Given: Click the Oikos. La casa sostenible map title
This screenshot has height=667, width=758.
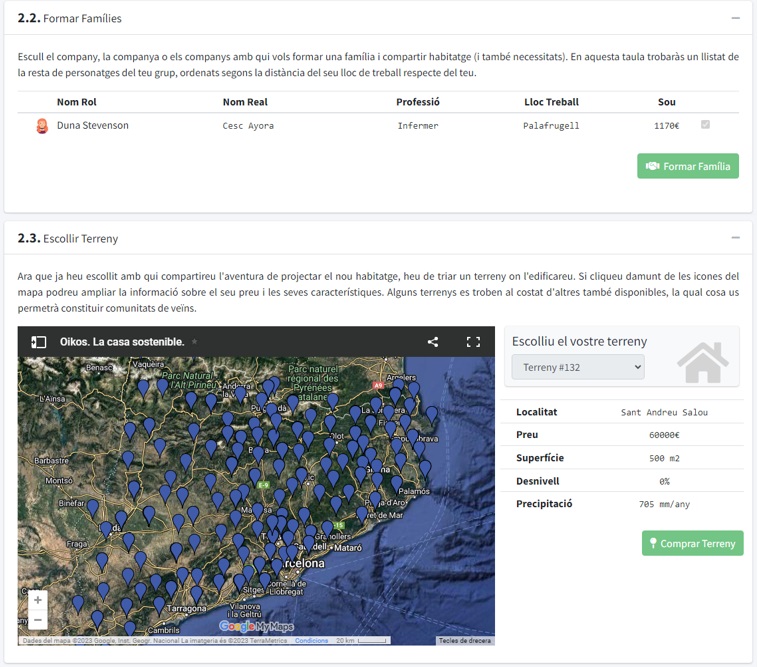Looking at the screenshot, I should point(121,342).
